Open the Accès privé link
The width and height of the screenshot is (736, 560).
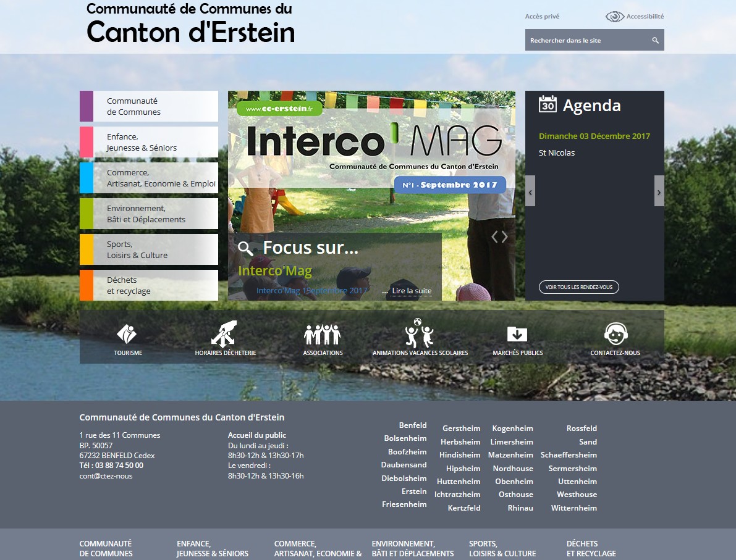tap(542, 17)
